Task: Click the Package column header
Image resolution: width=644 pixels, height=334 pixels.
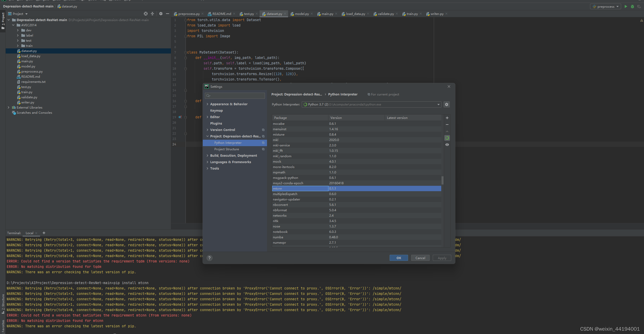Action: click(x=300, y=118)
